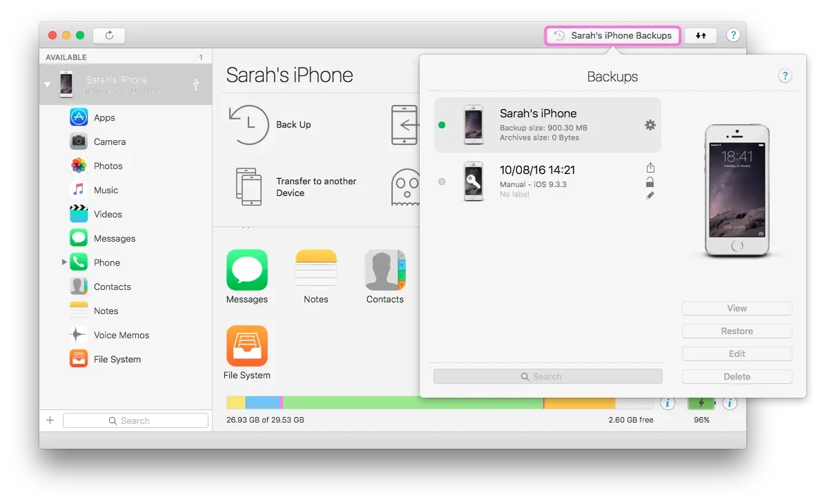Click the refresh icon in the title bar
This screenshot has height=504, width=827.
(109, 35)
